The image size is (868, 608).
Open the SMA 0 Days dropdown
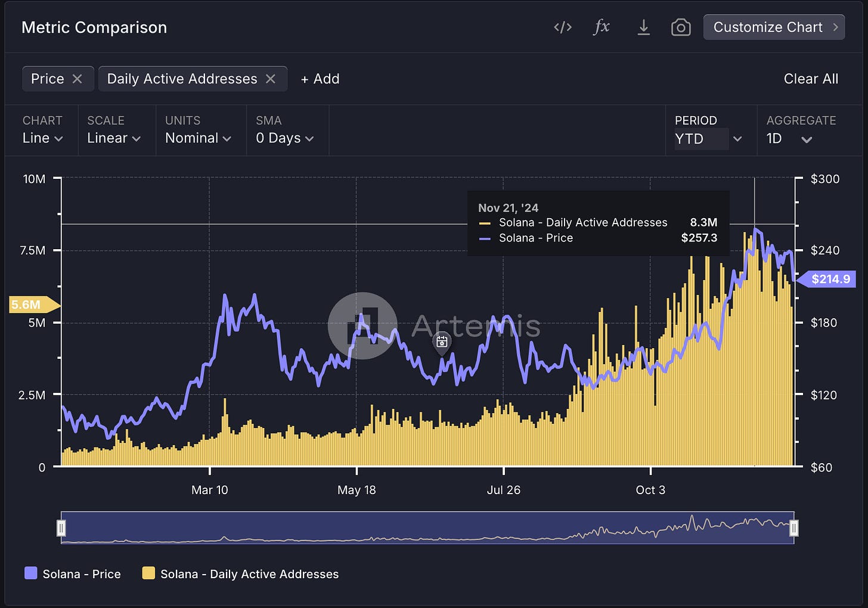click(x=284, y=138)
